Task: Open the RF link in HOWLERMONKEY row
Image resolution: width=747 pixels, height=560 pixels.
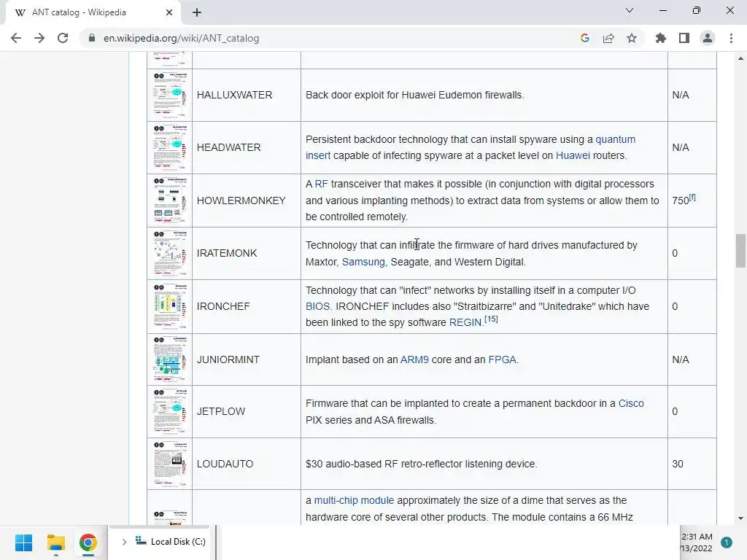Action: [321, 184]
